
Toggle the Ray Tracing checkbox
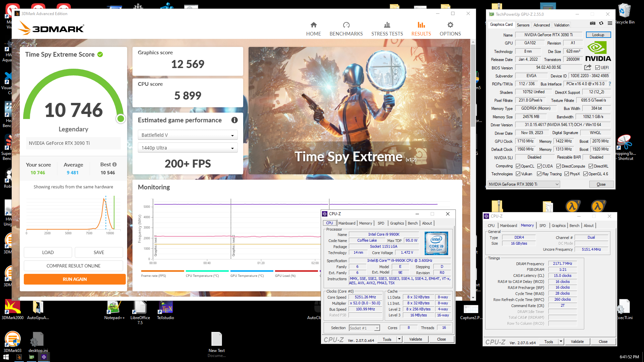pyautogui.click(x=539, y=174)
